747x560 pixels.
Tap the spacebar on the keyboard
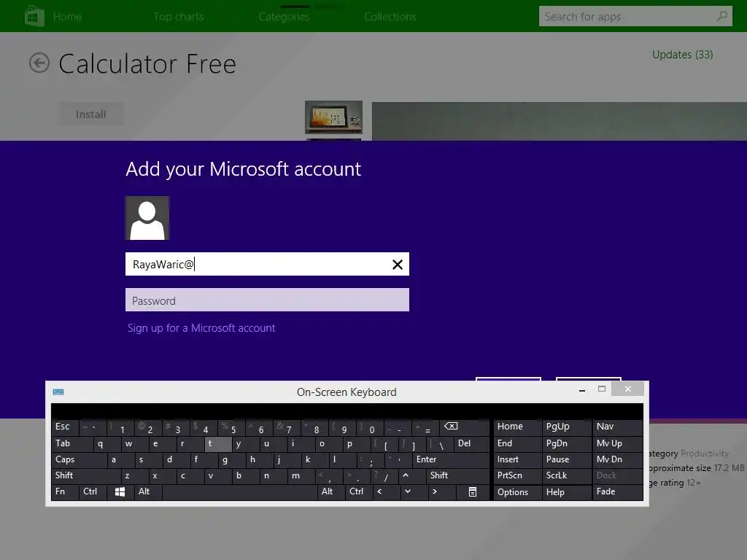[239, 492]
